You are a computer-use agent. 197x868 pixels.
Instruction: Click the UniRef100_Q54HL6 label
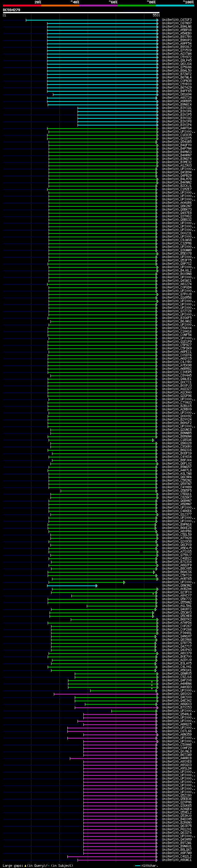[176, 714]
